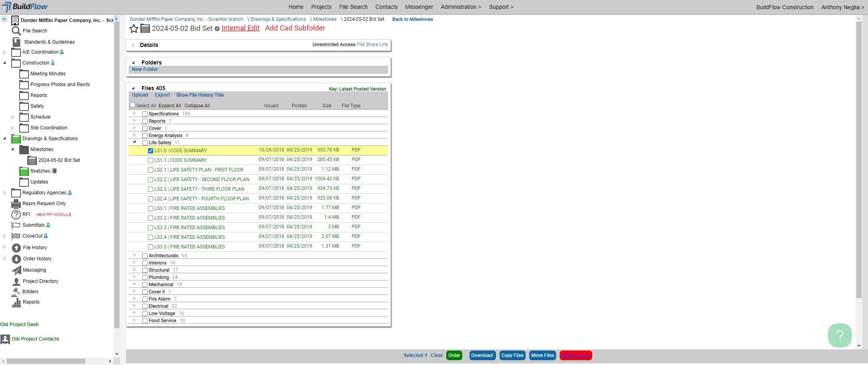Screen dimensions: 868x365
Task: Click the CloseOut checkered flag icon
Action: [x=16, y=236]
